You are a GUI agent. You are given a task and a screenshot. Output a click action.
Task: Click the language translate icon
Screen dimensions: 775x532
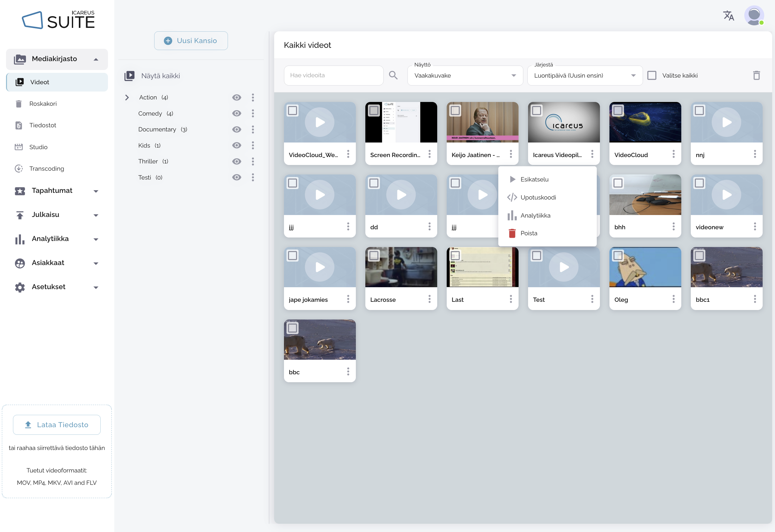tap(728, 15)
